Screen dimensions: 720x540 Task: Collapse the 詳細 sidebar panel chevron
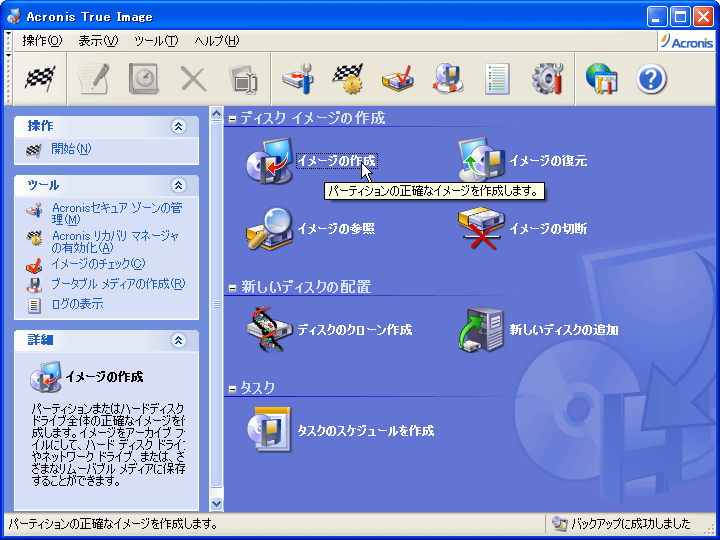click(x=178, y=340)
